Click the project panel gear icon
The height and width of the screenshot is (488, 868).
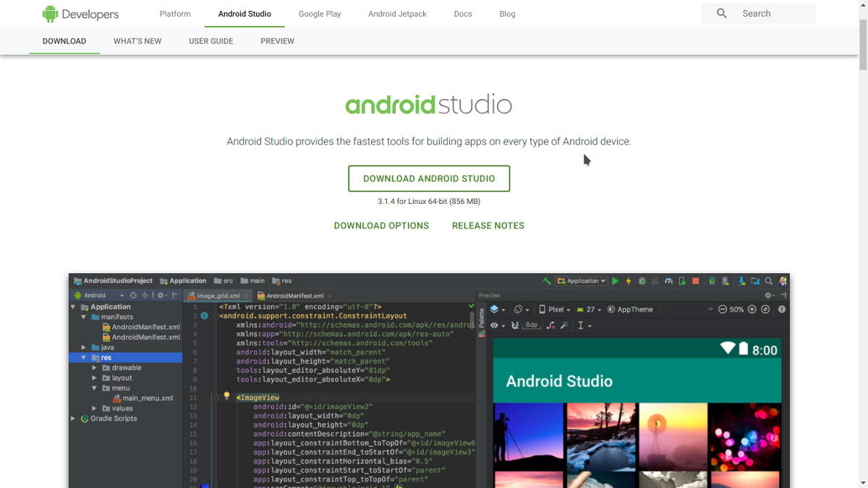161,295
